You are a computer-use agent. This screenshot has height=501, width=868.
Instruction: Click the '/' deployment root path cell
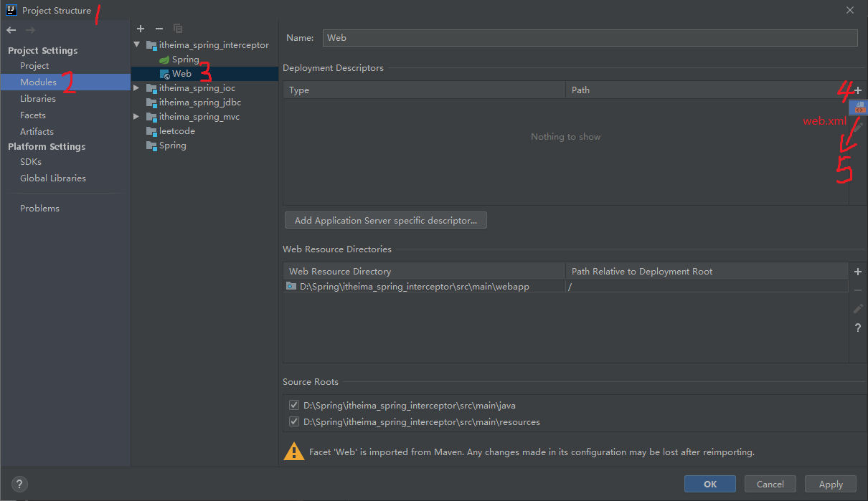point(707,286)
